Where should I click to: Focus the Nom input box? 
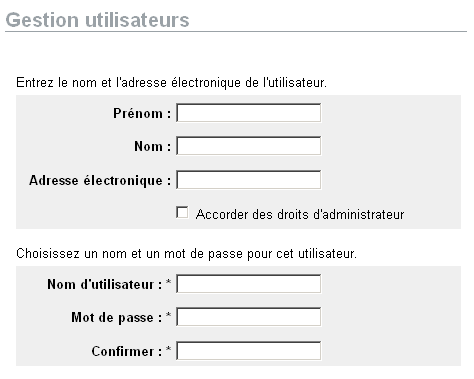[x=249, y=146]
